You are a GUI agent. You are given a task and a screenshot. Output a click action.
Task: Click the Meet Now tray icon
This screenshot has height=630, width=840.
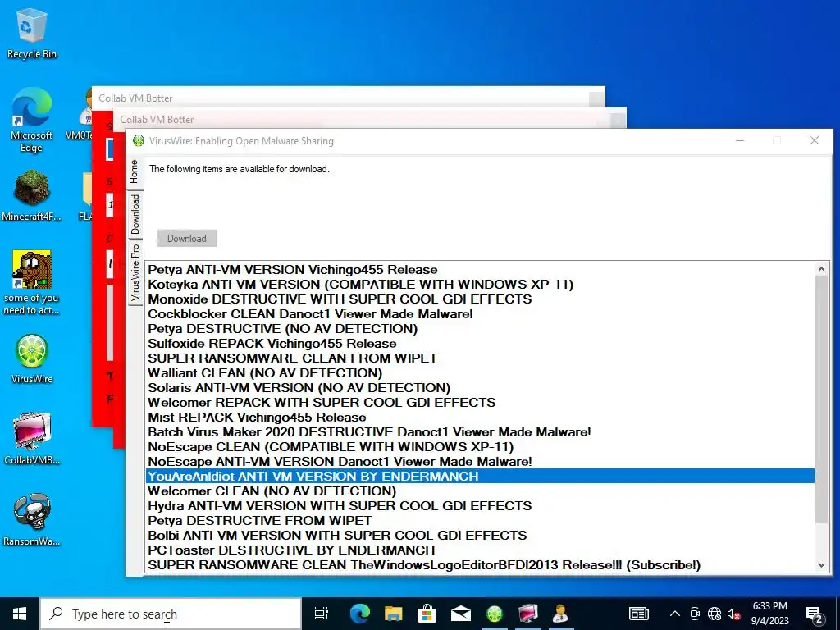pos(695,614)
